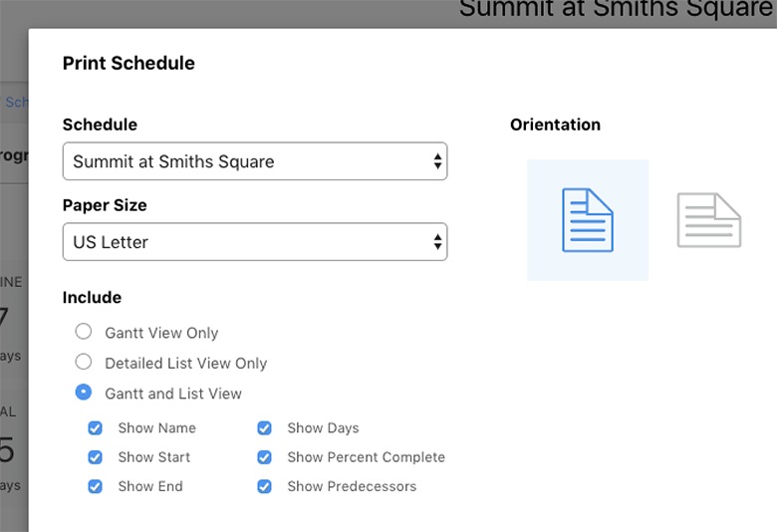Open the Paper Size dropdown set to US Letter

pyautogui.click(x=255, y=242)
